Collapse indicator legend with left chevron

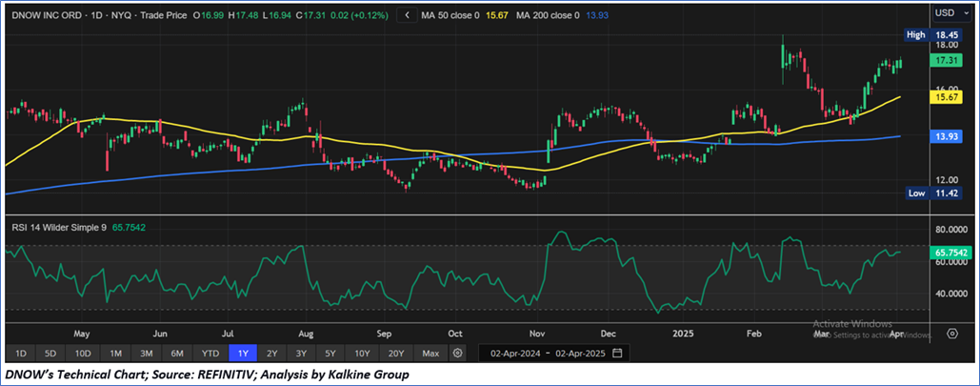pyautogui.click(x=408, y=15)
